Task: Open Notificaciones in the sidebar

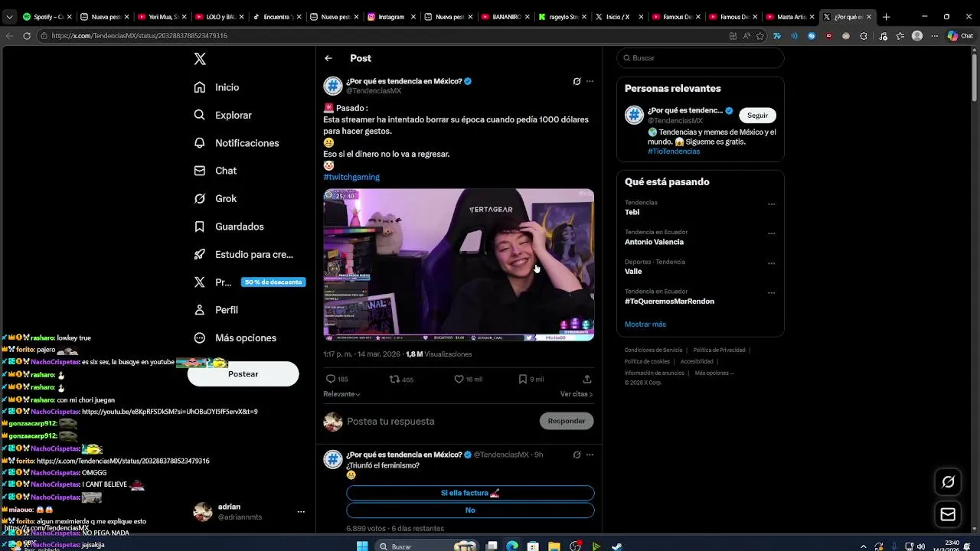Action: coord(237,143)
